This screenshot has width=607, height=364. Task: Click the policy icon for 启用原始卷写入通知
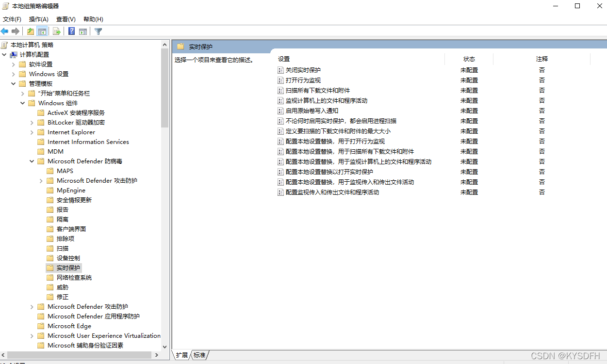(x=280, y=111)
